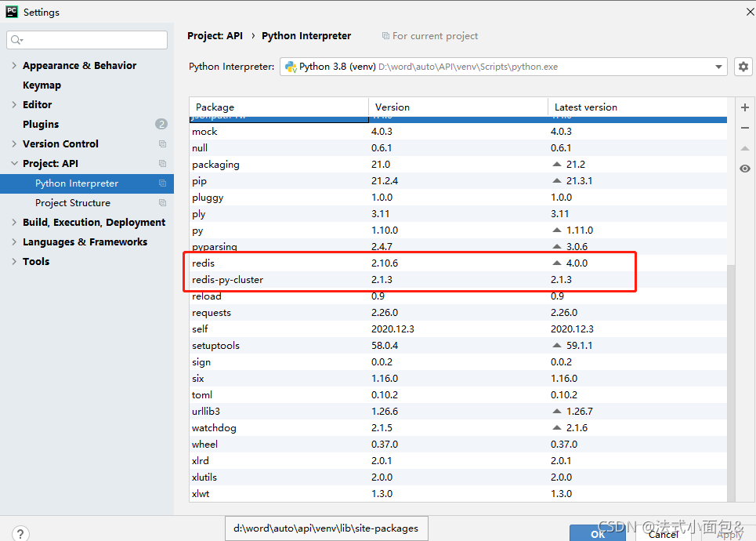Click the copy icon next to Project Structure
The width and height of the screenshot is (756, 541).
[x=162, y=203]
